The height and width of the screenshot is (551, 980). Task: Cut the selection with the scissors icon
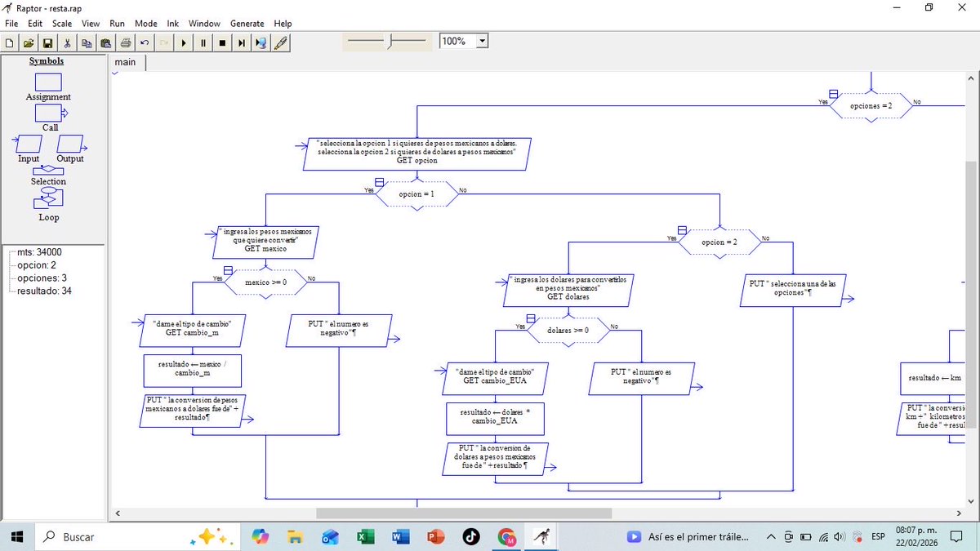(x=67, y=42)
